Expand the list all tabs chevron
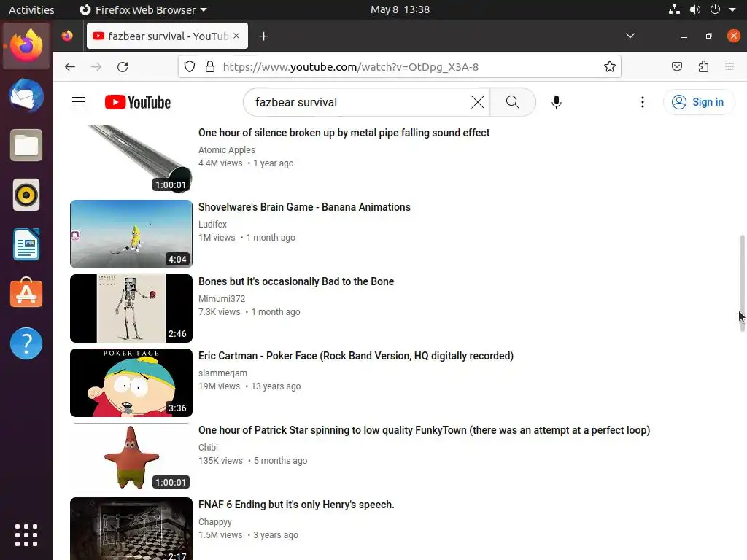 click(630, 36)
